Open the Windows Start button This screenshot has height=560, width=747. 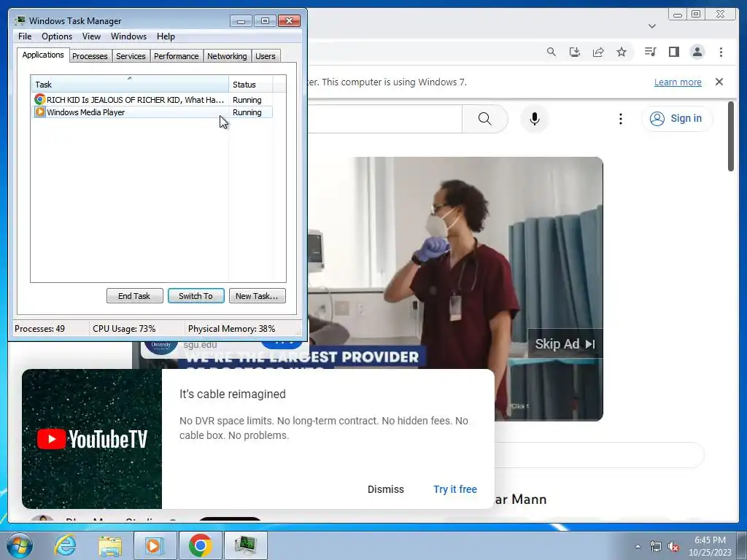pyautogui.click(x=19, y=545)
